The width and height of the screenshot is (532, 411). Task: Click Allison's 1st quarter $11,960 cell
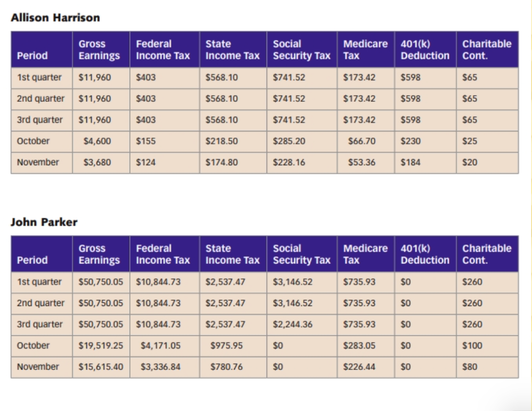(x=95, y=77)
